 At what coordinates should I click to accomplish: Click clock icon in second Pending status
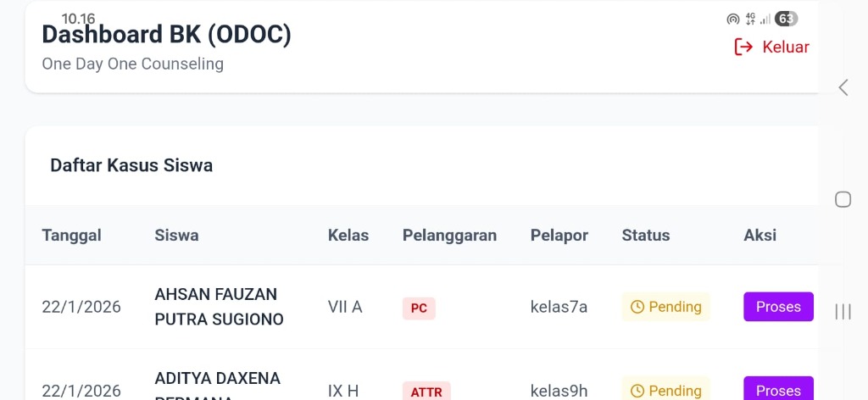[x=637, y=391]
